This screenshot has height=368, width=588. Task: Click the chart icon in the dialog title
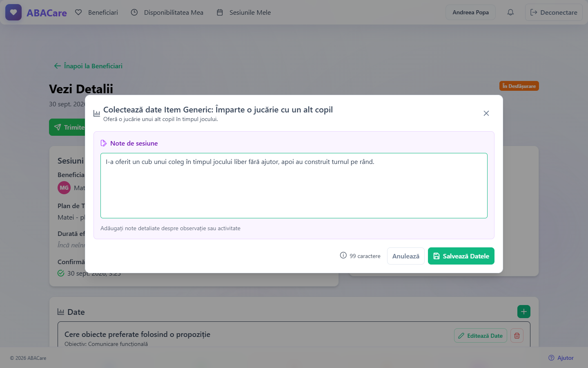[x=97, y=113]
